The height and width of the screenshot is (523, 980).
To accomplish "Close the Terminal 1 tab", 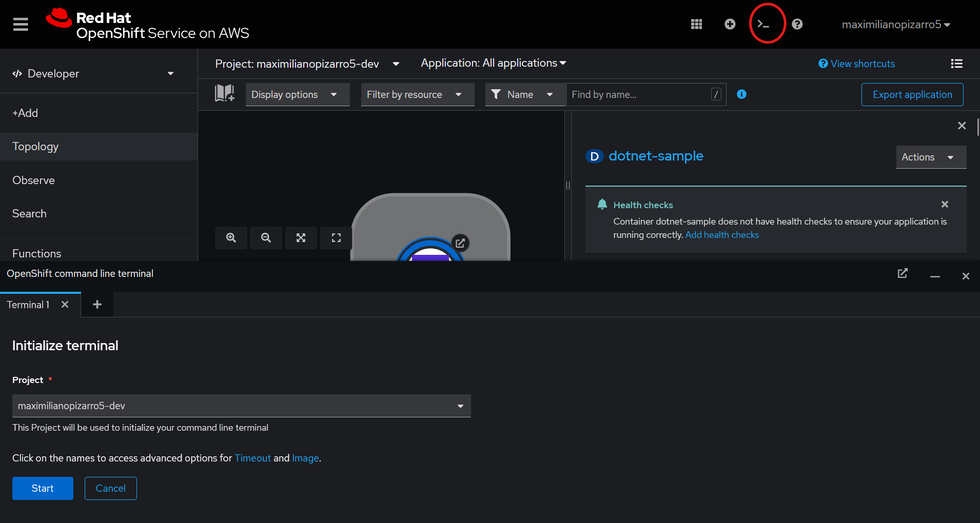I will point(65,305).
